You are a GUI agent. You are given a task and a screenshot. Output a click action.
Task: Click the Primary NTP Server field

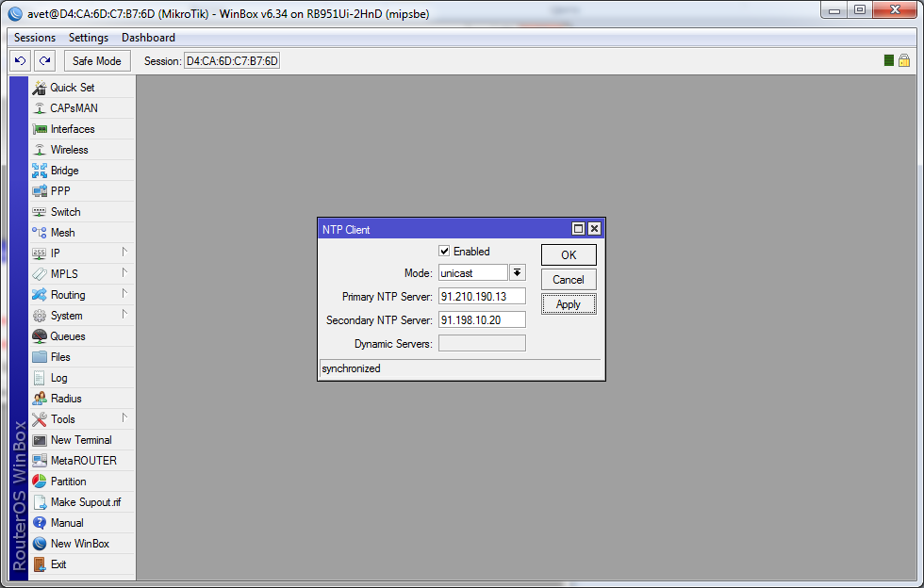click(482, 297)
